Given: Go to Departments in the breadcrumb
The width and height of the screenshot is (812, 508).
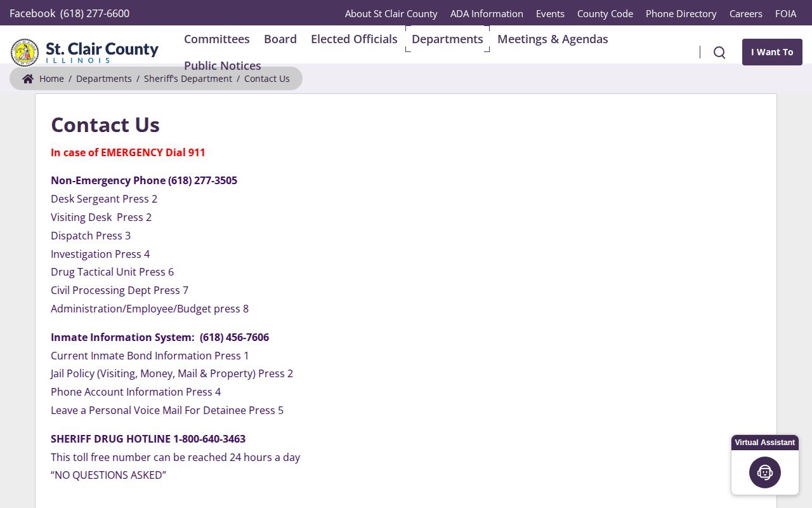Looking at the screenshot, I should 104,79.
